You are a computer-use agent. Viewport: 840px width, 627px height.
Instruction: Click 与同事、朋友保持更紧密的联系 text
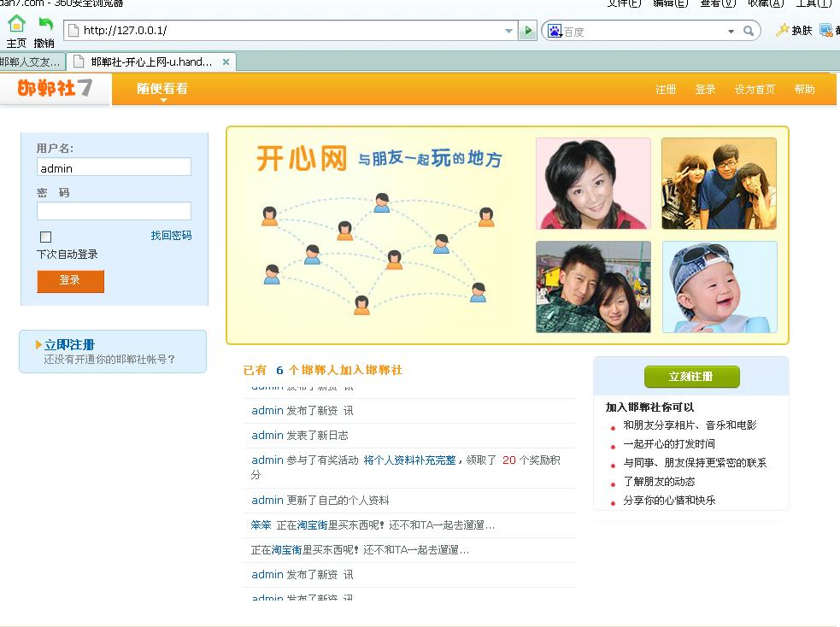point(695,463)
